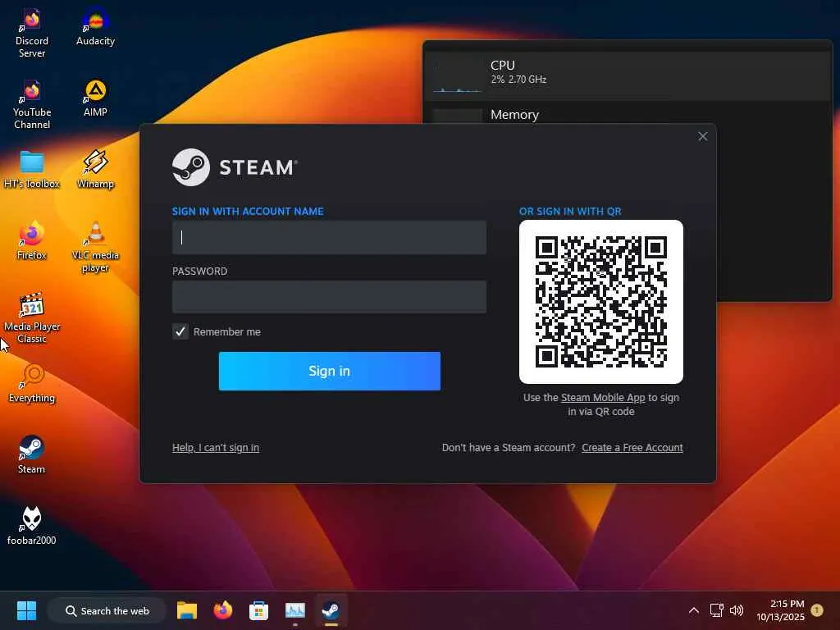Click the Steam taskbar icon
The width and height of the screenshot is (840, 630).
click(331, 610)
